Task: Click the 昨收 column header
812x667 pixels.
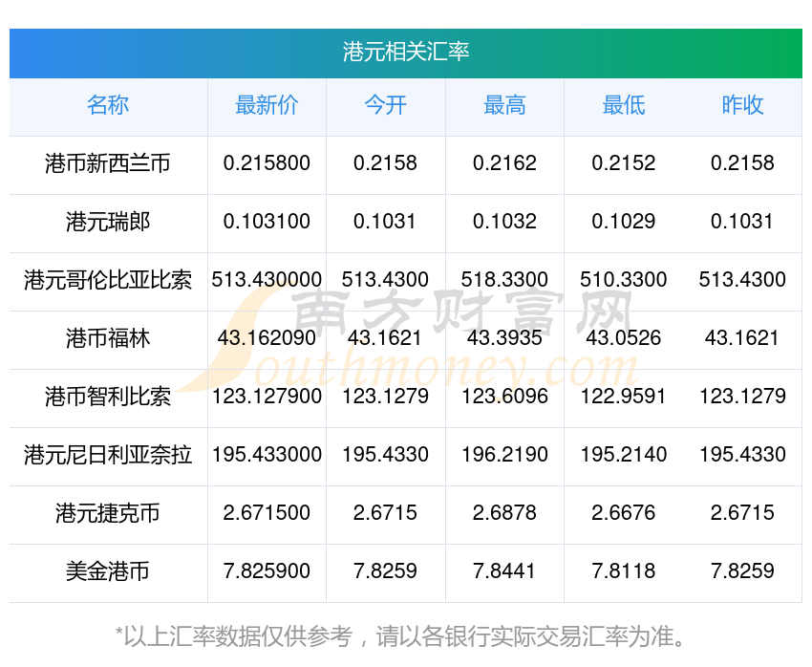Action: [742, 106]
